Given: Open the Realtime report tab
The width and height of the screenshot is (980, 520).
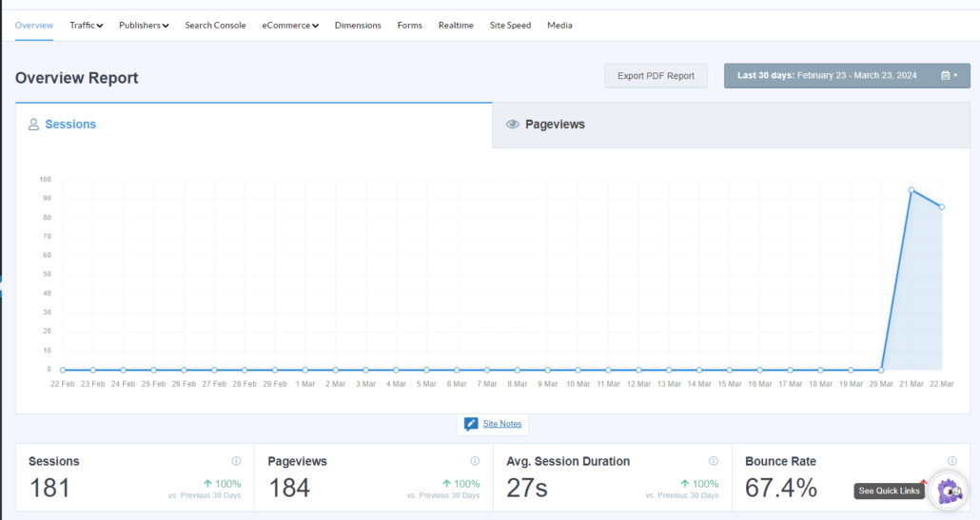Looking at the screenshot, I should 456,25.
